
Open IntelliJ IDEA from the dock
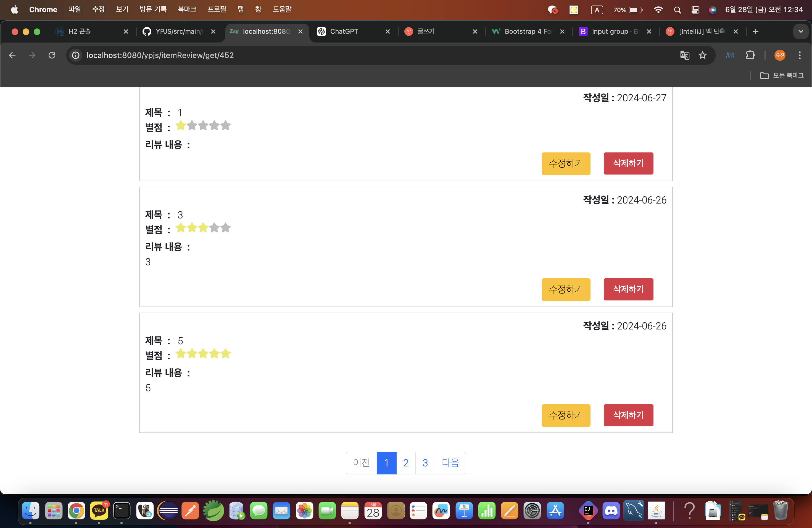pyautogui.click(x=588, y=511)
